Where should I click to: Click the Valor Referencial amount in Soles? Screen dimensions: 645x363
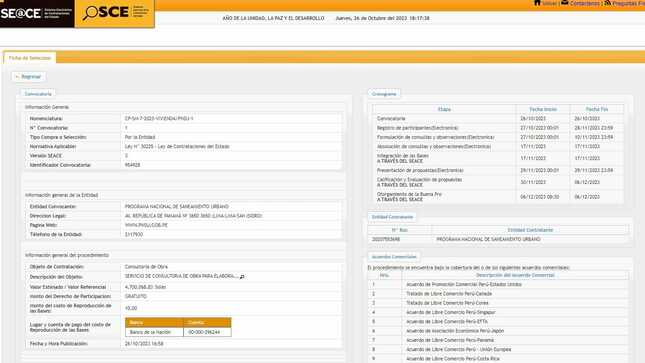(x=145, y=287)
